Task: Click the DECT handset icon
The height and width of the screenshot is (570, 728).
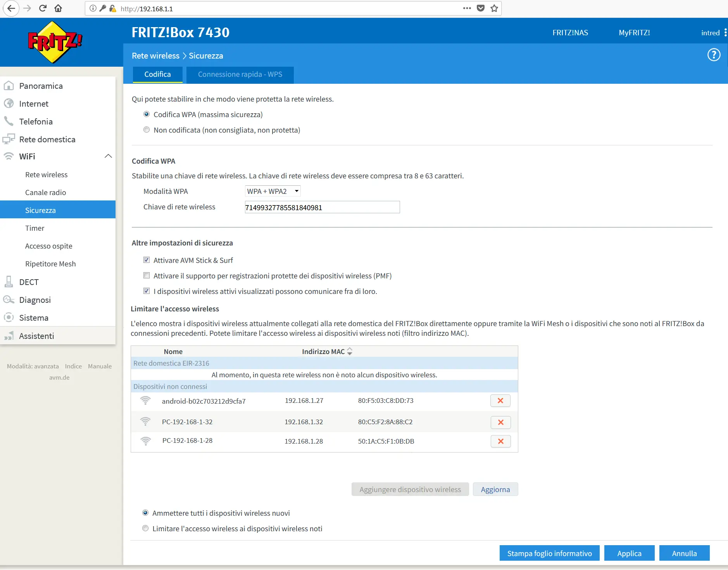Action: (x=9, y=282)
